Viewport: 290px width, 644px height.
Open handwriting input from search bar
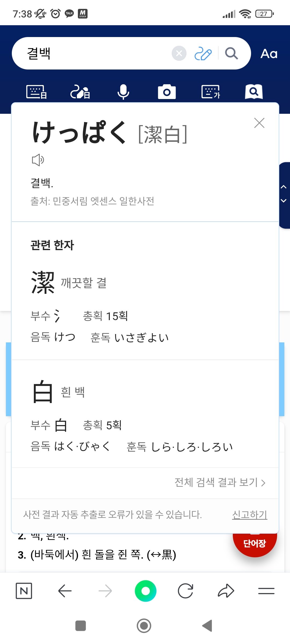(x=203, y=53)
